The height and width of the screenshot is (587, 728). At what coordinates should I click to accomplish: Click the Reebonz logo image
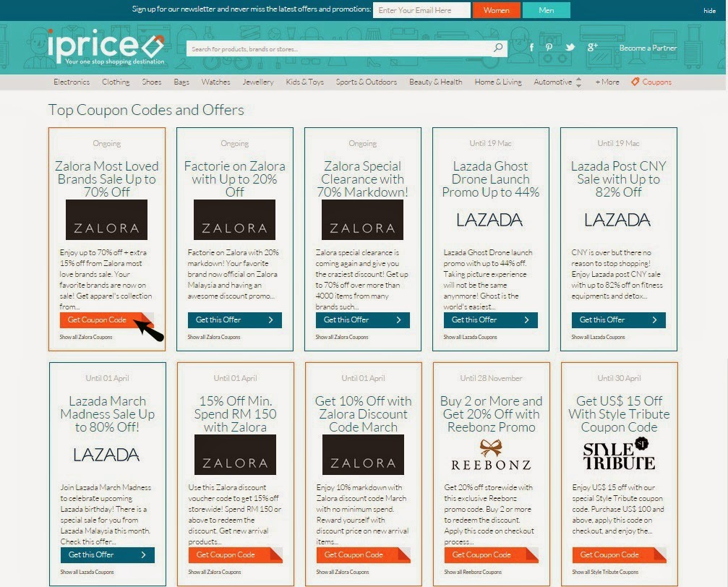click(491, 455)
